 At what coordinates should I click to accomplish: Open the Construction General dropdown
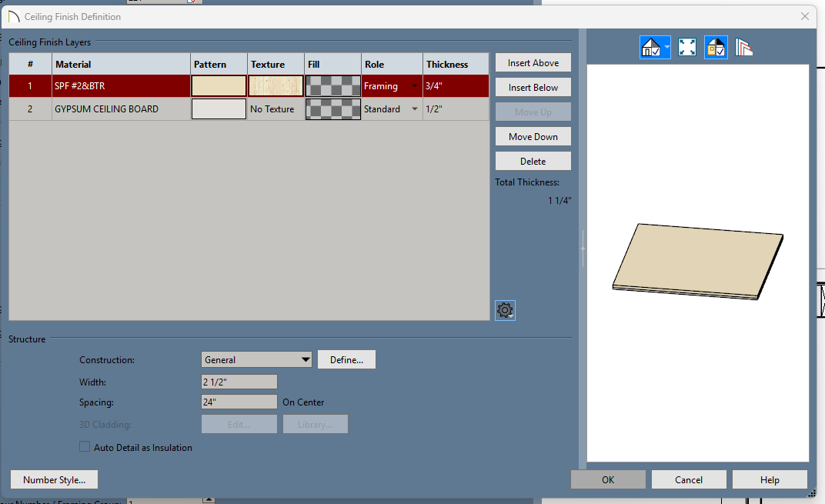pos(256,359)
